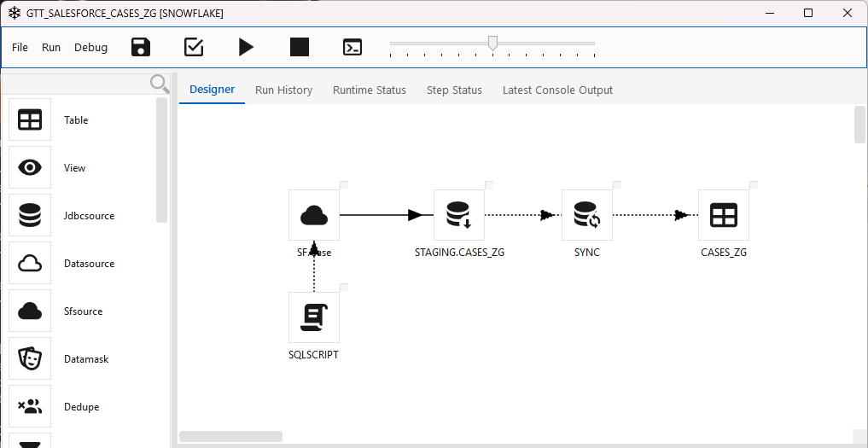The image size is (868, 448).
Task: Click the component palette search field
Action: click(76, 84)
